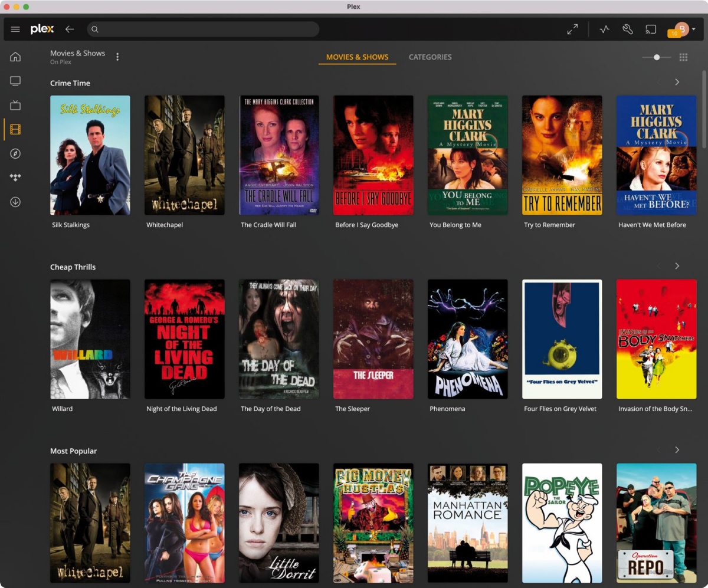Screen dimensions: 708x588
Task: Expand account dropdown arrow by the avatar
Action: coord(694,29)
